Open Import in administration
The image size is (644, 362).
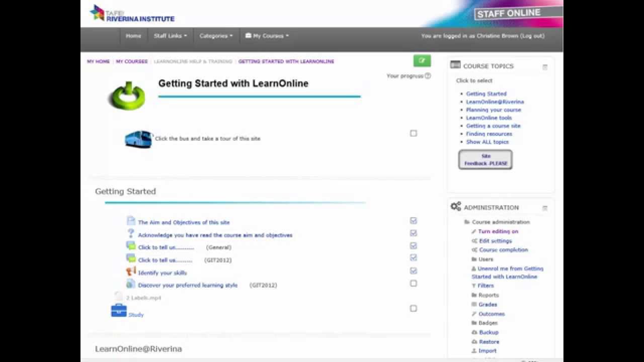coord(487,350)
